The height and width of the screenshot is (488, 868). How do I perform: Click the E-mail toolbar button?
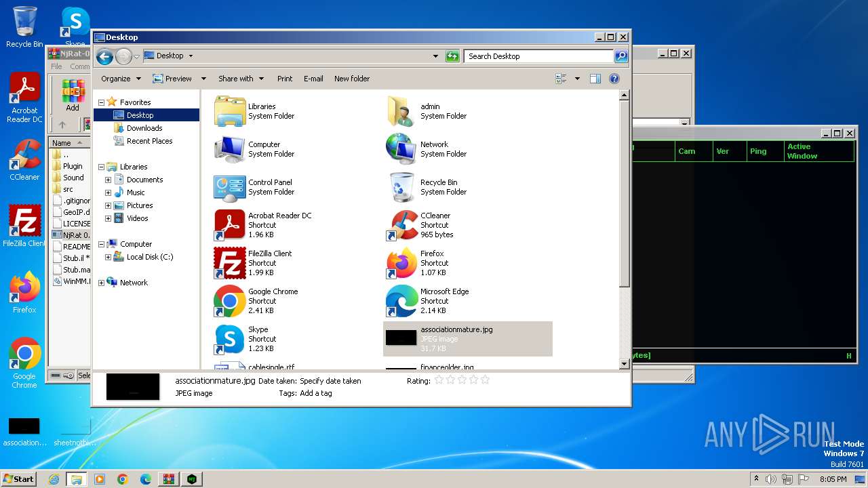click(313, 79)
